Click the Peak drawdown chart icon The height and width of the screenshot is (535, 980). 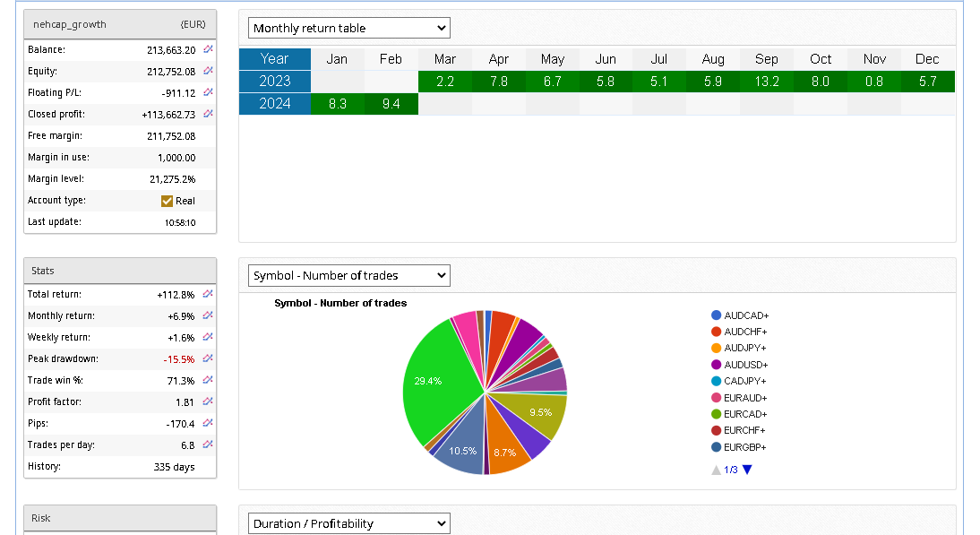[x=208, y=358]
